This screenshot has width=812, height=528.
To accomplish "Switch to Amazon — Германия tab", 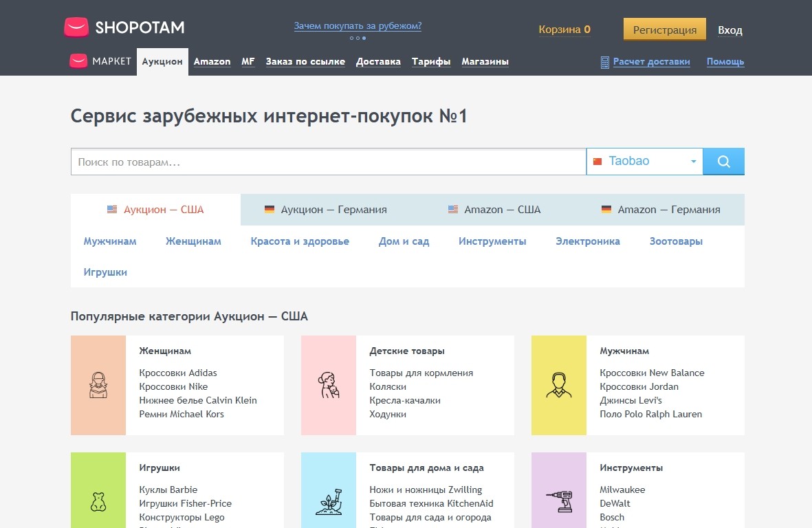I will (661, 210).
